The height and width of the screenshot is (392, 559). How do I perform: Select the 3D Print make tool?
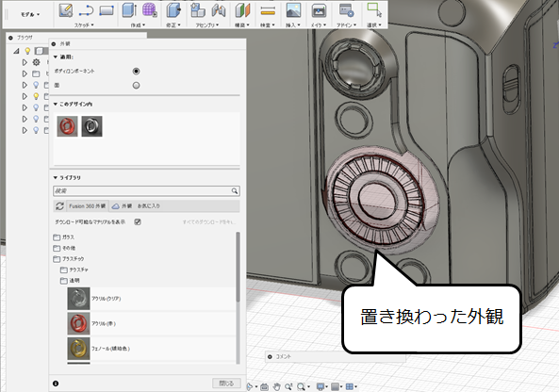point(319,10)
